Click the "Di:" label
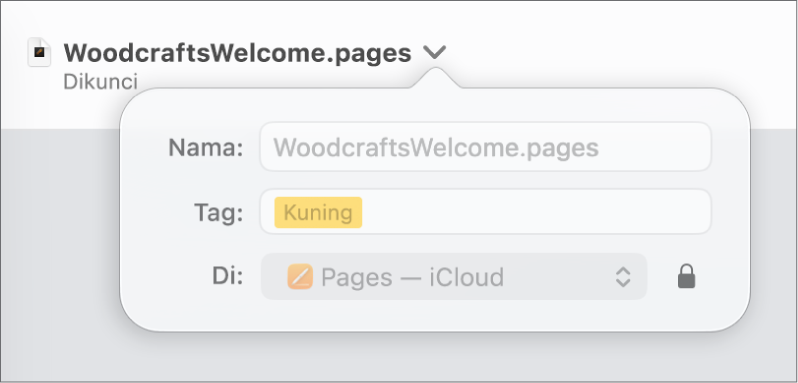 point(227,276)
